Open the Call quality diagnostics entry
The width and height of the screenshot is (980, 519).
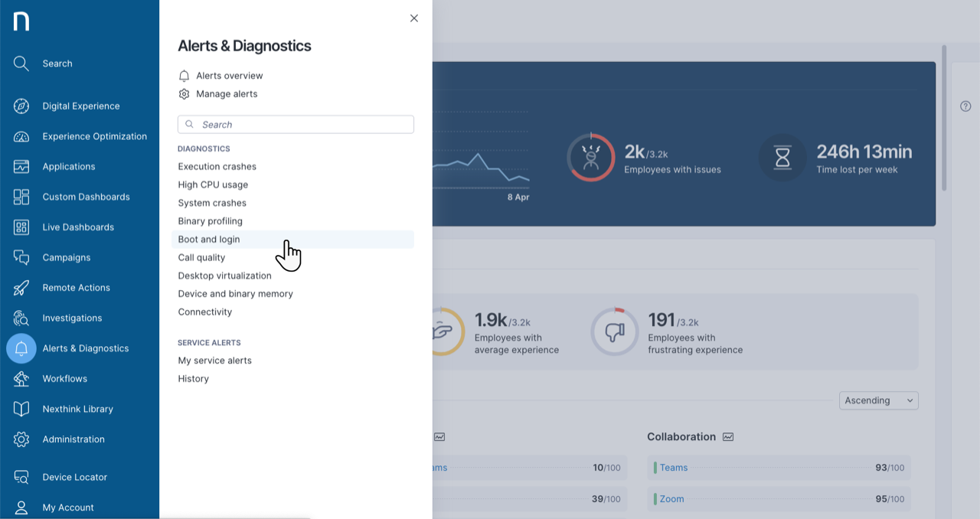pos(201,257)
